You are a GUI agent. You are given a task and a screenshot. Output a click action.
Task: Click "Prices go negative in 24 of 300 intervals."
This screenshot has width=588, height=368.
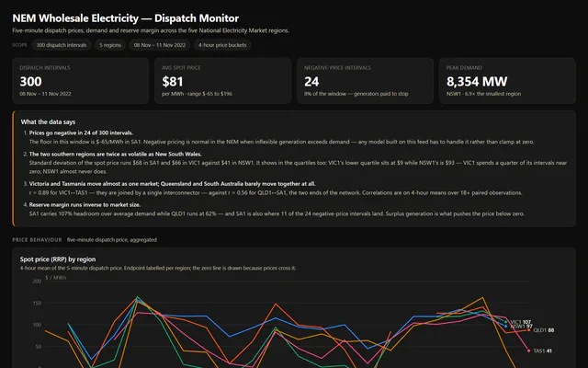coord(81,132)
